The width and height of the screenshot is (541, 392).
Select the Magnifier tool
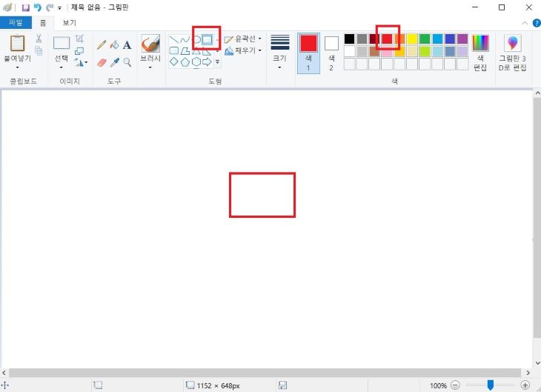(x=127, y=62)
